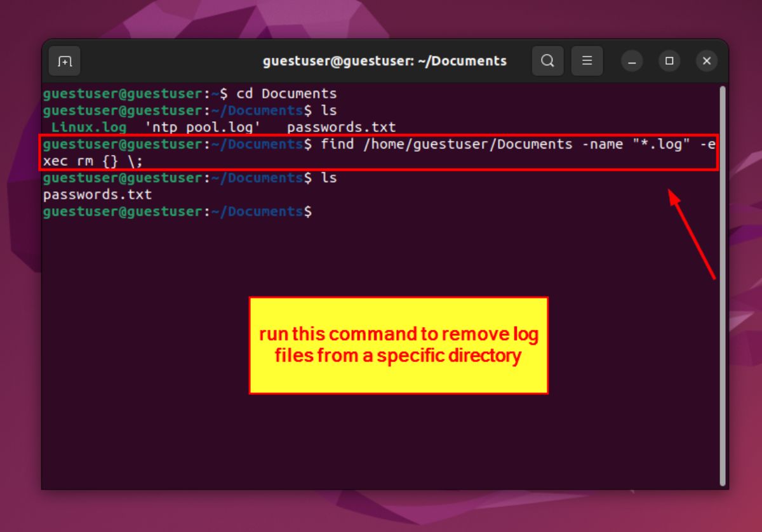The width and height of the screenshot is (762, 532).
Task: Open a new terminal tab
Action: pos(65,62)
